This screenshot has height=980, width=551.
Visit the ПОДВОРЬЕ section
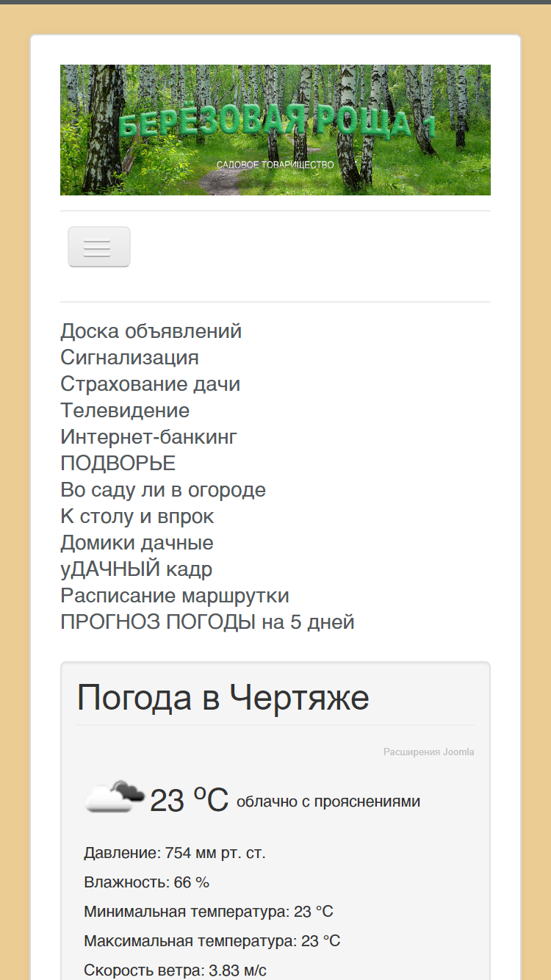tap(118, 464)
